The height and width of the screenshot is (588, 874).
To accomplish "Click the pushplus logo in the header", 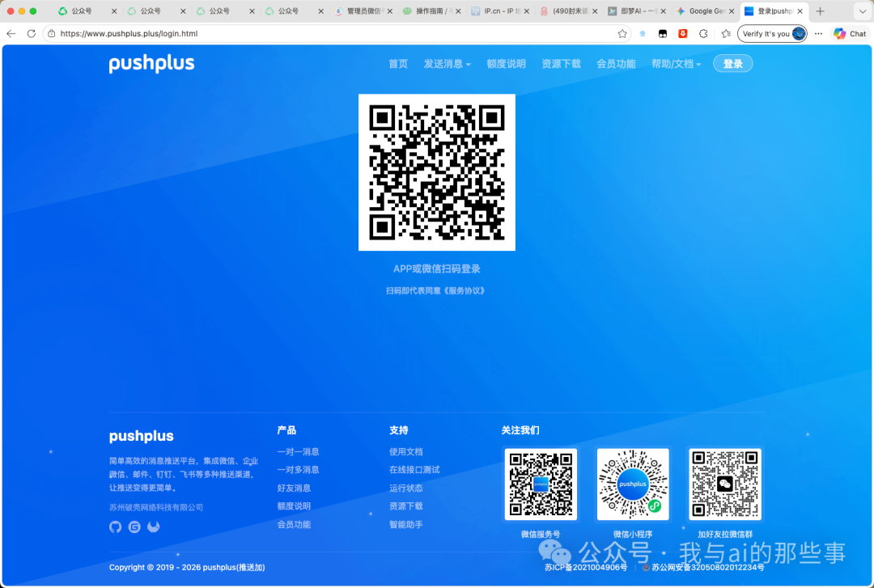I will [151, 64].
